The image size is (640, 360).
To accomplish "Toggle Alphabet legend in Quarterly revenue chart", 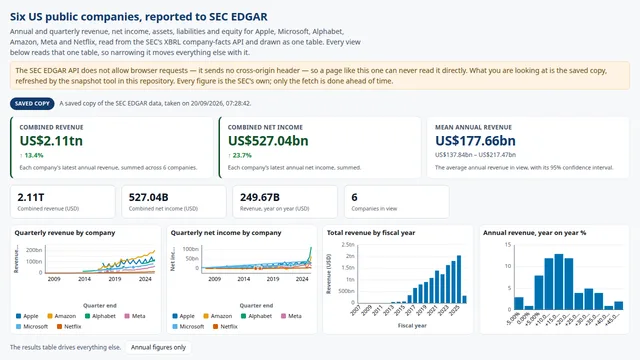I will coord(100,316).
